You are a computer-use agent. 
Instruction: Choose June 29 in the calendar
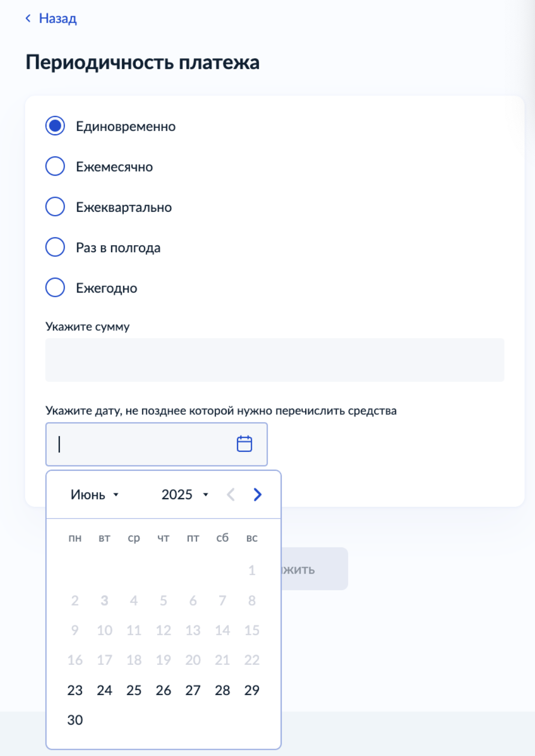point(252,690)
